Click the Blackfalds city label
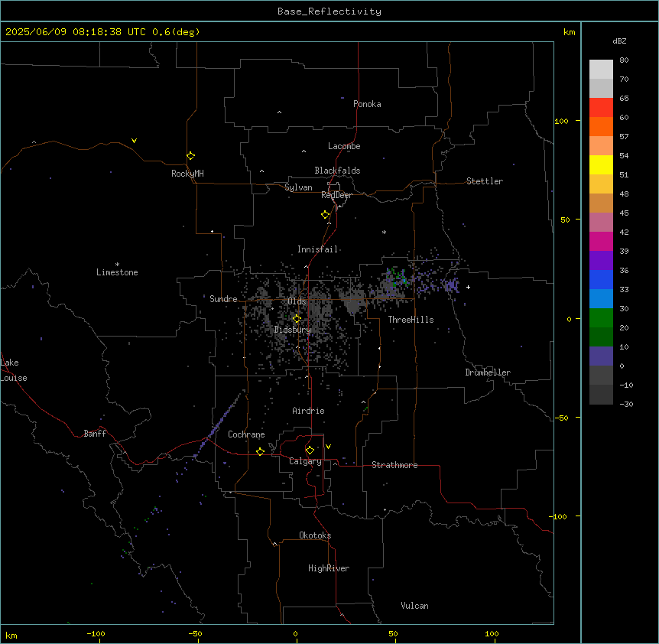The height and width of the screenshot is (644, 659). [x=337, y=171]
